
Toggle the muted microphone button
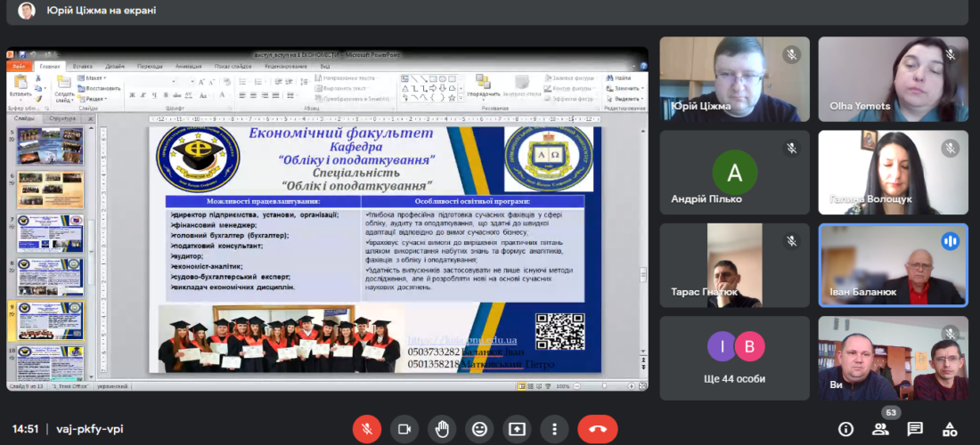(365, 429)
